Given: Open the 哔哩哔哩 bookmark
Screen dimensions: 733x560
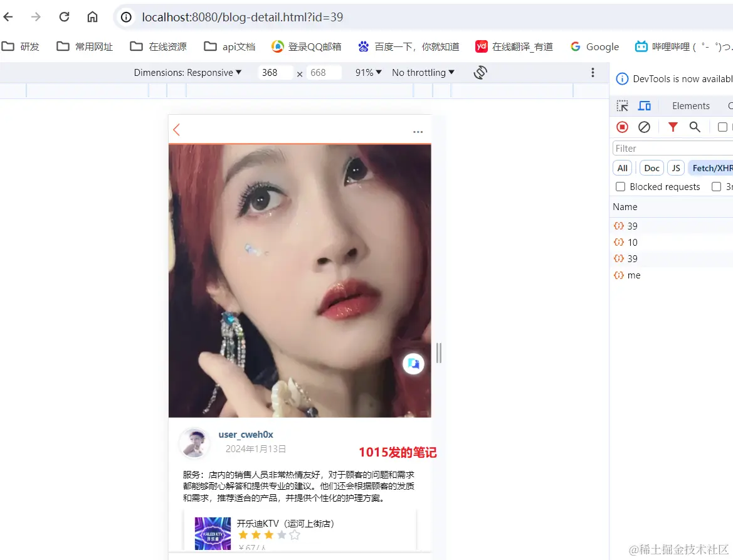Looking at the screenshot, I should pyautogui.click(x=683, y=46).
